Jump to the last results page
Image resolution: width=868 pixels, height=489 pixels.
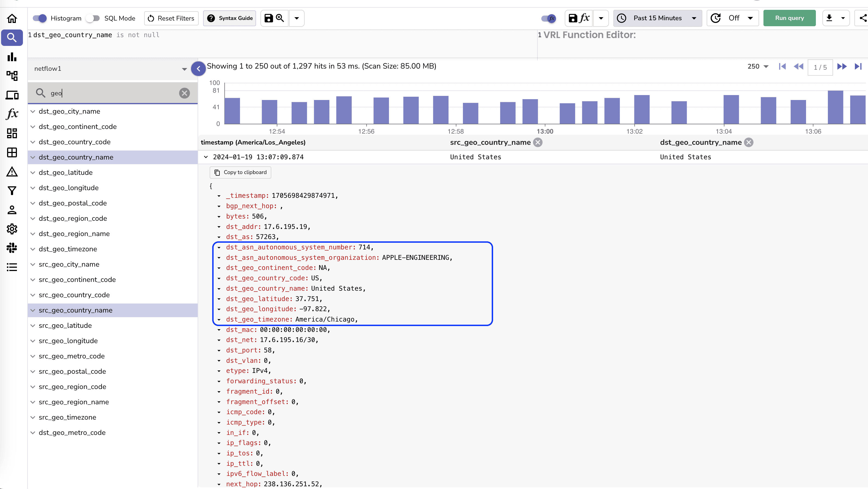coord(858,67)
